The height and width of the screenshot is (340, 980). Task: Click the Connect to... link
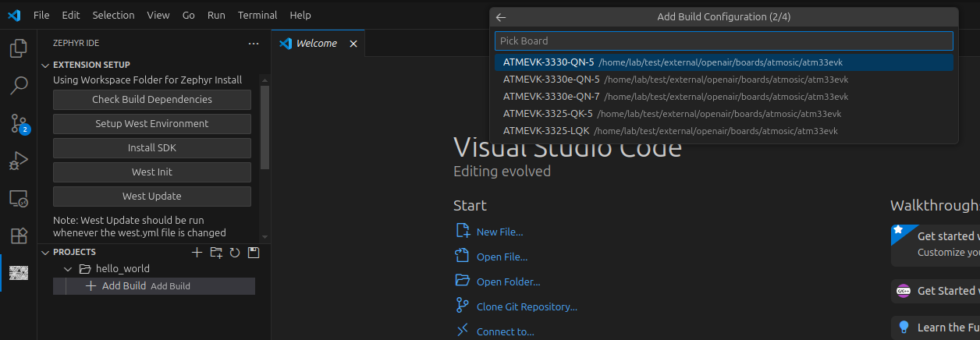tap(505, 331)
